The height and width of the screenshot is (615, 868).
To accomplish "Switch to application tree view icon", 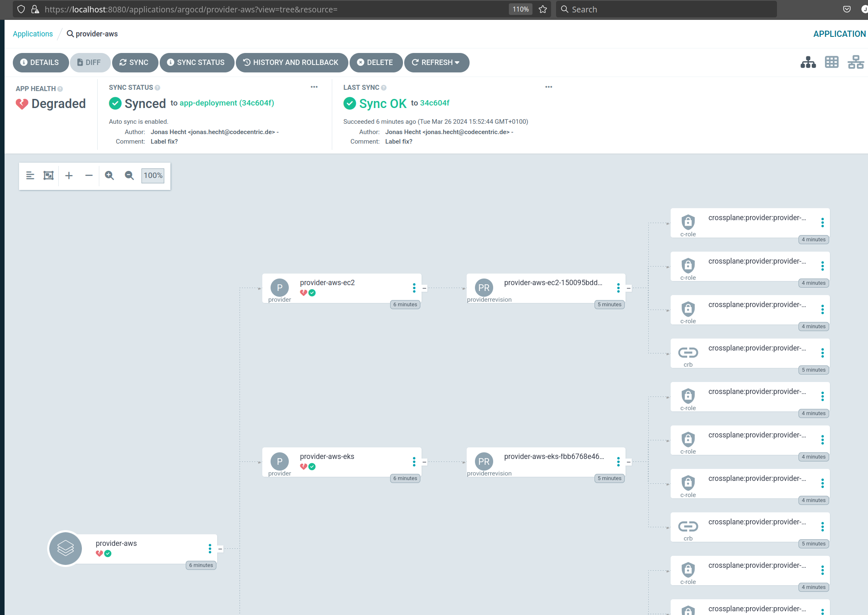I will click(808, 62).
